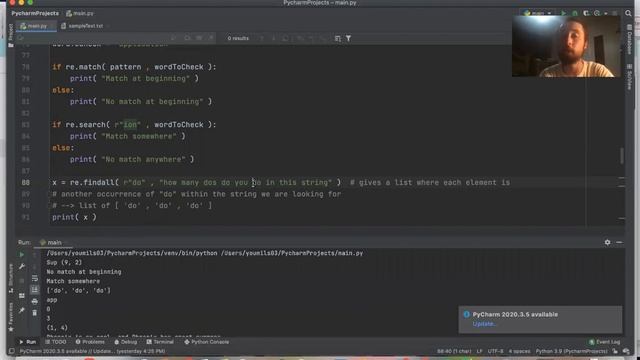Open the Terminal tool window tab
Image resolution: width=640 pixels, height=360 pixels.
[160, 342]
